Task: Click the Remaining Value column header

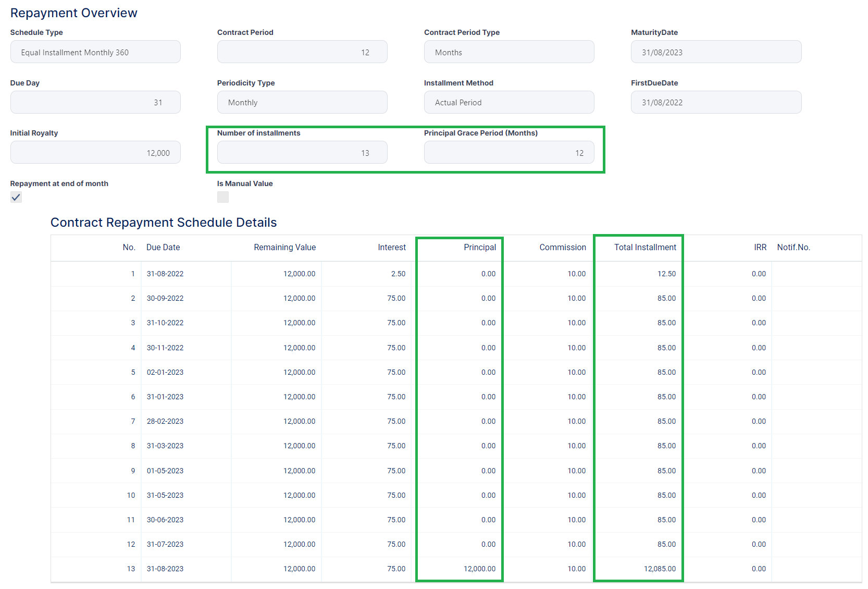Action: (x=284, y=248)
